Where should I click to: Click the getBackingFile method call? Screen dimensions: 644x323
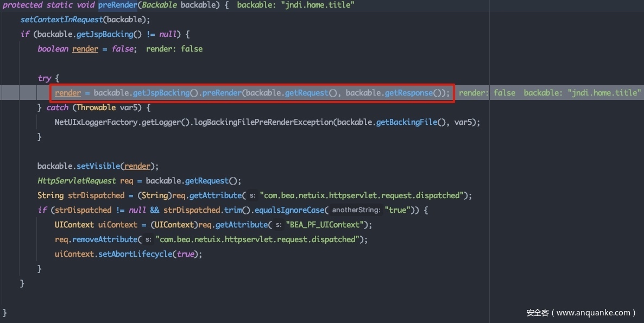click(x=406, y=122)
